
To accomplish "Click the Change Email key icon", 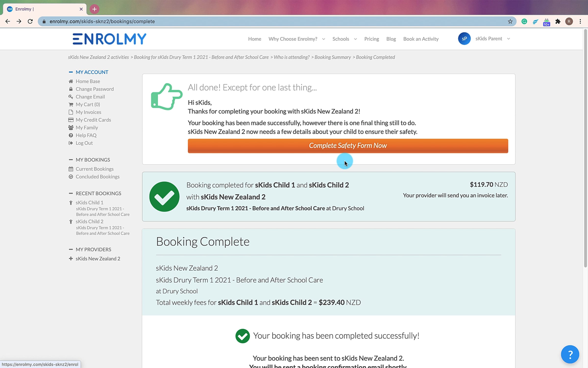I will click(x=71, y=97).
